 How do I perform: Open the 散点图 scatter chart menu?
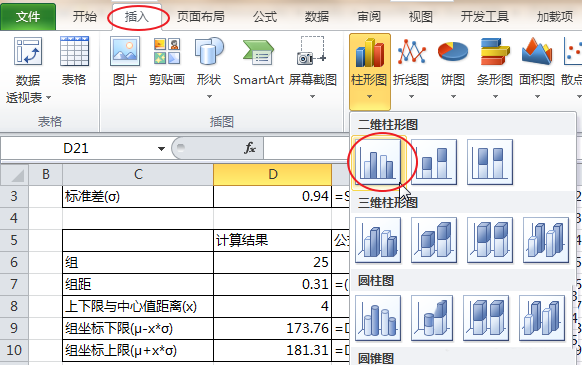coord(572,69)
